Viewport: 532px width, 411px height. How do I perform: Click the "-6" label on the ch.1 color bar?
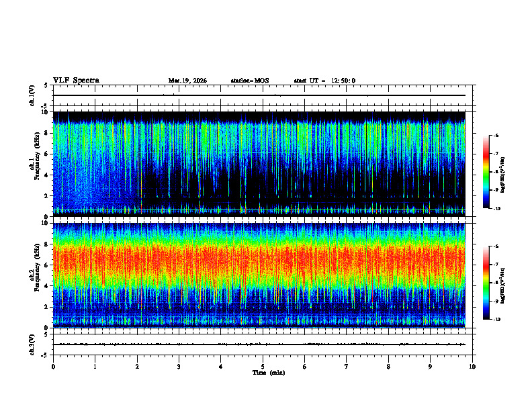496,135
